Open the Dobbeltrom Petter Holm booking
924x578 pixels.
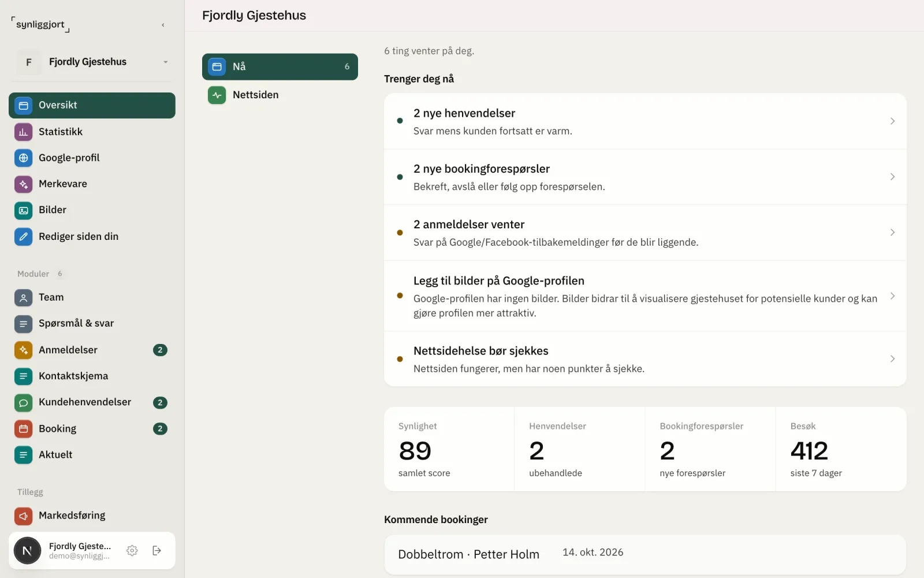pyautogui.click(x=645, y=554)
